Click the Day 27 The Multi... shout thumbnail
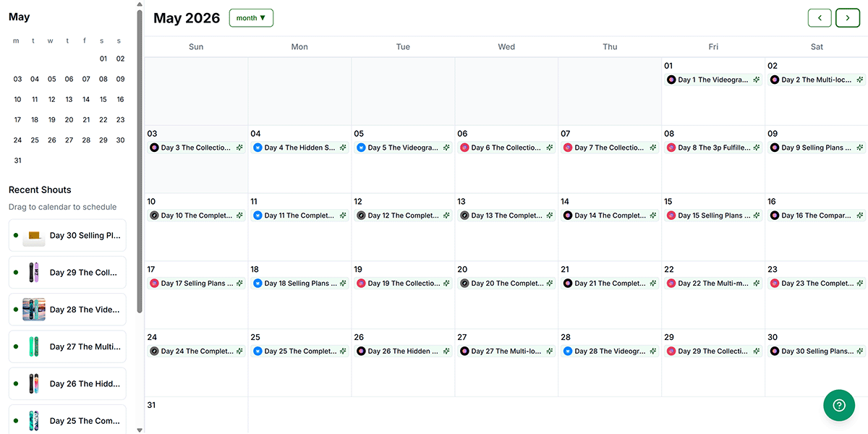The height and width of the screenshot is (434, 868). (34, 346)
